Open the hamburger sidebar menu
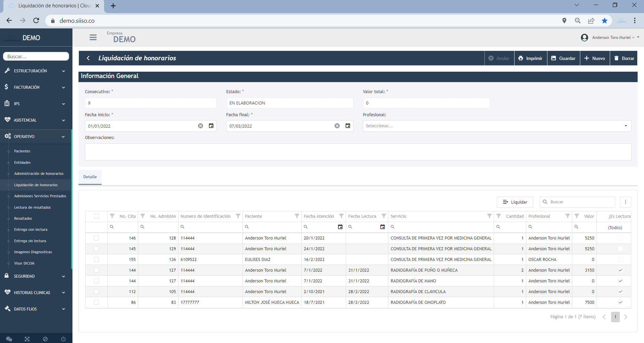The height and width of the screenshot is (343, 644). [x=93, y=38]
